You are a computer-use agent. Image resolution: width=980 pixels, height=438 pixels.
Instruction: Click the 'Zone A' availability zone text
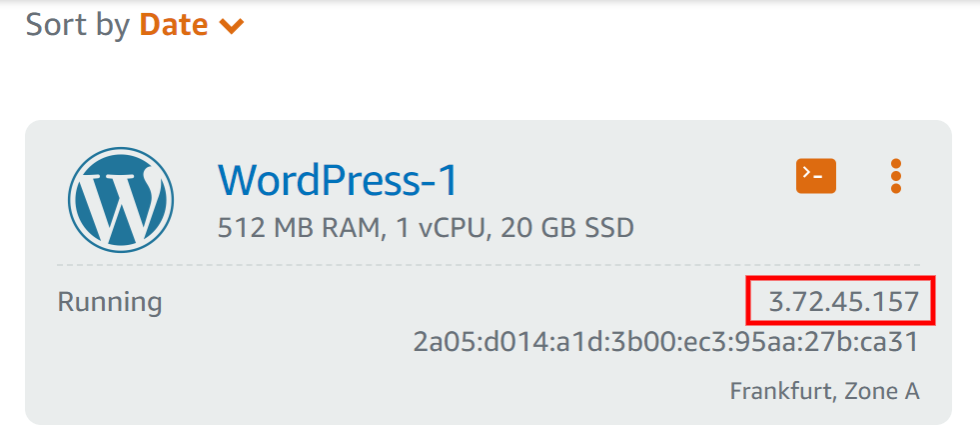882,391
